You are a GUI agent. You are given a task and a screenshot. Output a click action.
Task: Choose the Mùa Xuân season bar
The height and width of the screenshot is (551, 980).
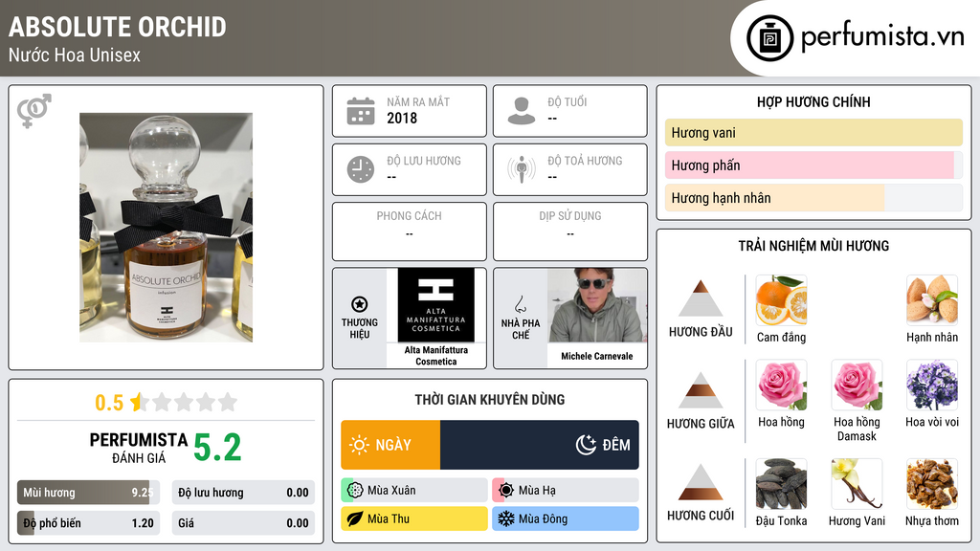(x=414, y=491)
